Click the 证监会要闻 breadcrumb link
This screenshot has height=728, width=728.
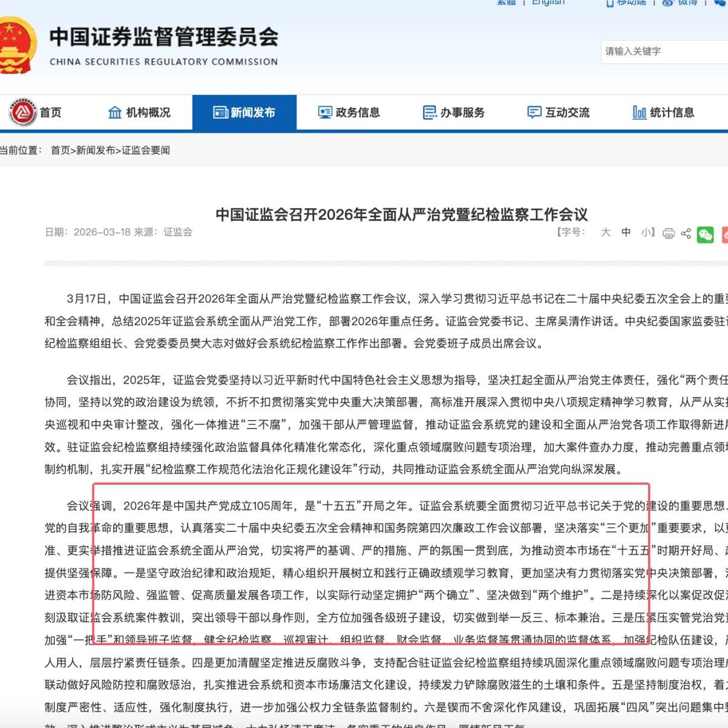tap(146, 149)
